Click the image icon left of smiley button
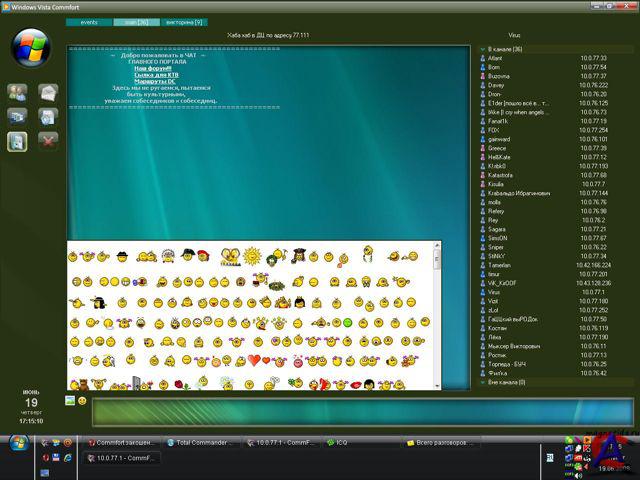 pyautogui.click(x=70, y=400)
